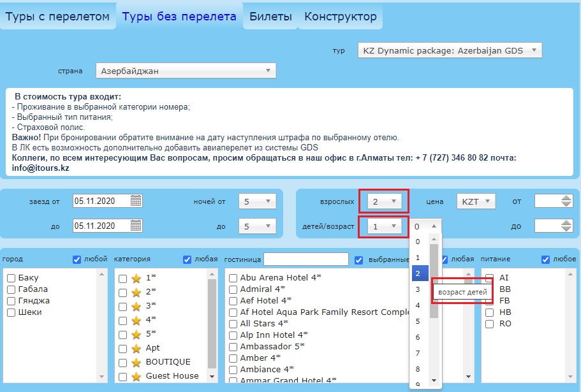
Task: Click the star icon for 3* category
Action: pyautogui.click(x=135, y=306)
